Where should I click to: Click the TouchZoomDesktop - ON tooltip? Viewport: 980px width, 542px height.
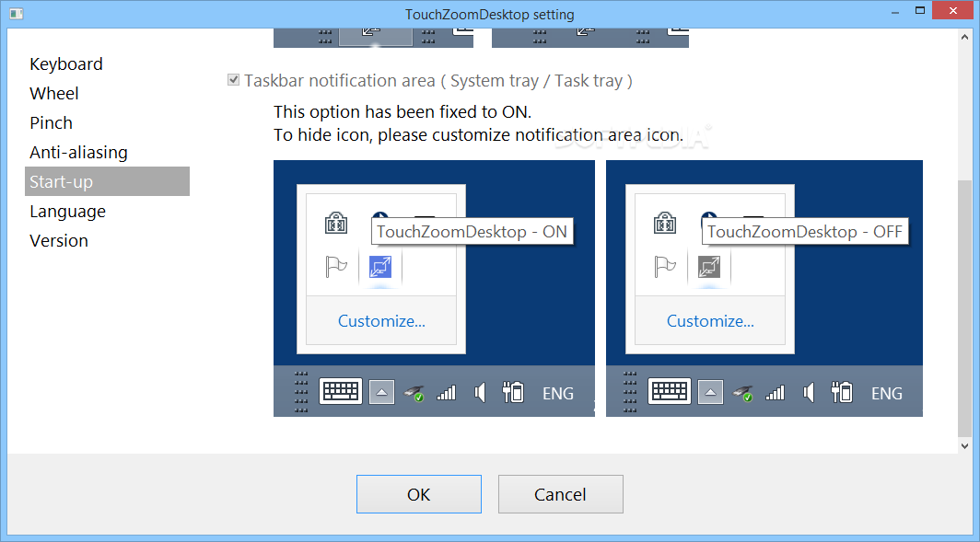pos(472,232)
